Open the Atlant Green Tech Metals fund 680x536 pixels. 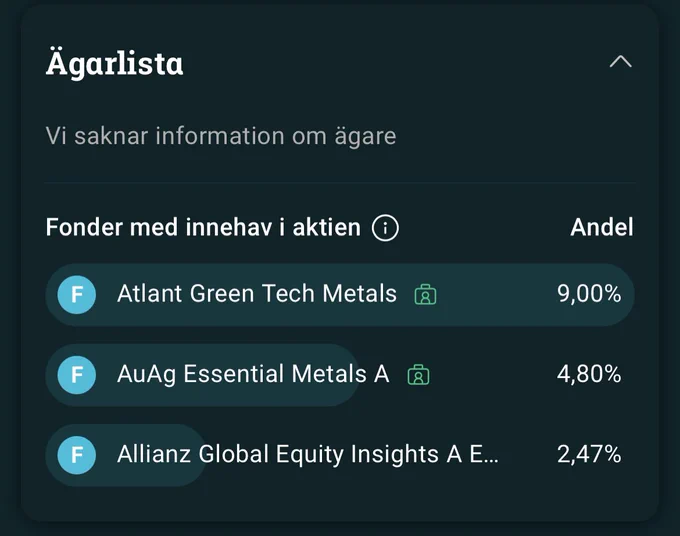pyautogui.click(x=257, y=294)
